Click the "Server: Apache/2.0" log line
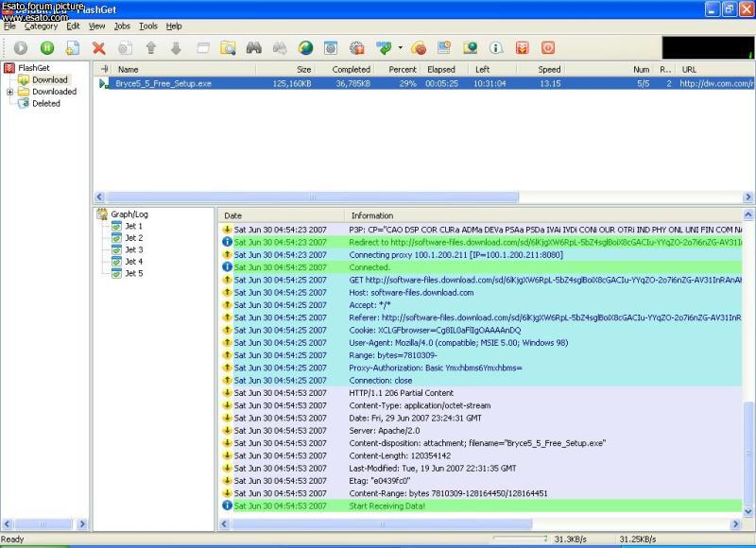The image size is (756, 548). tap(481, 431)
